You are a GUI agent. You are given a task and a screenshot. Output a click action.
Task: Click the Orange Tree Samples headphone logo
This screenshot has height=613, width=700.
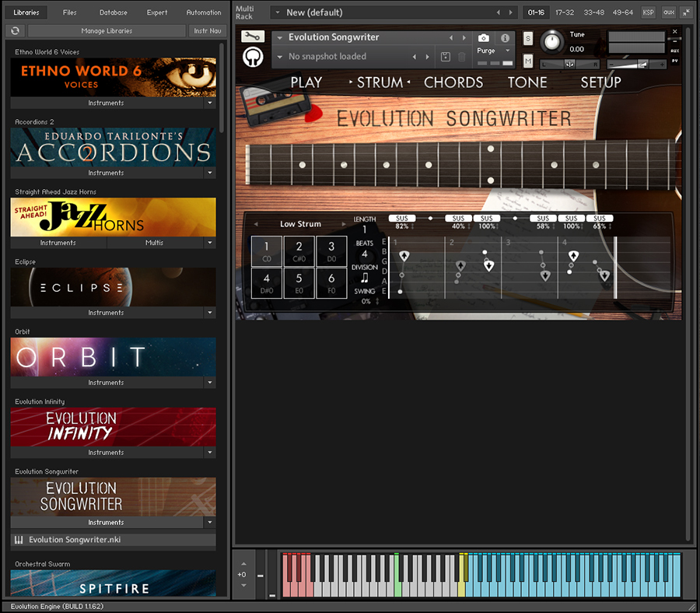pos(253,57)
